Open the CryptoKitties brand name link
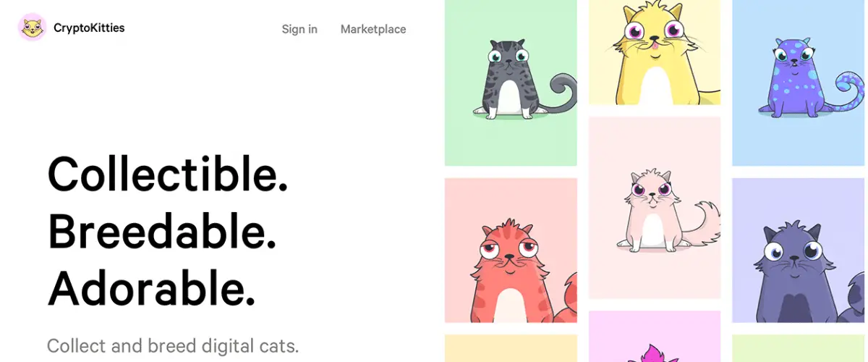This screenshot has height=362, width=868. click(x=89, y=28)
